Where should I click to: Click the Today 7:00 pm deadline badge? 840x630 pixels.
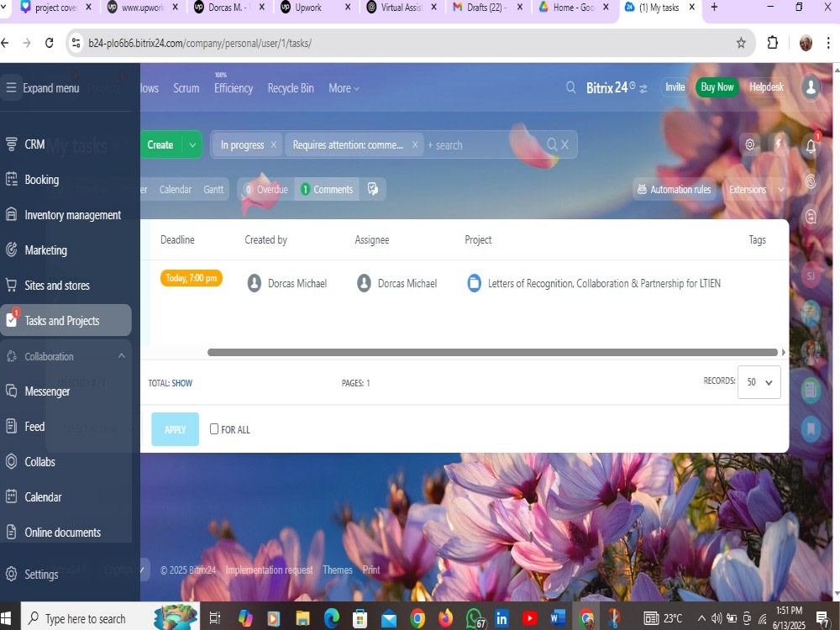tap(192, 278)
